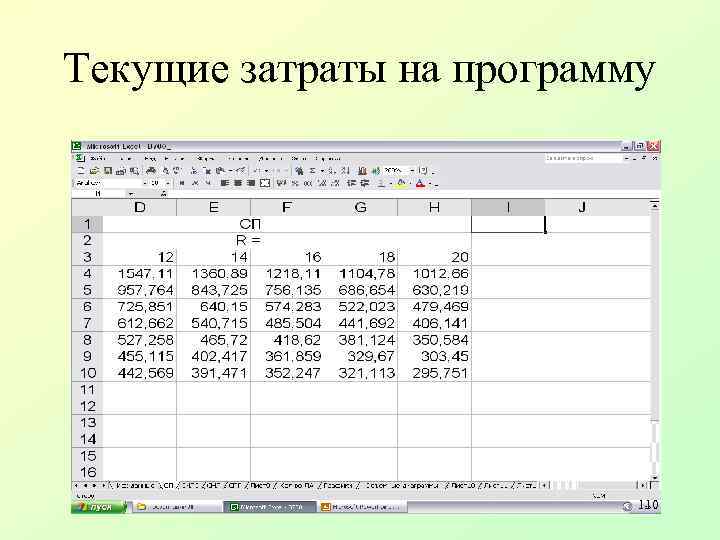The image size is (720, 540).
Task: Toggle Align Right
Action: (x=251, y=183)
